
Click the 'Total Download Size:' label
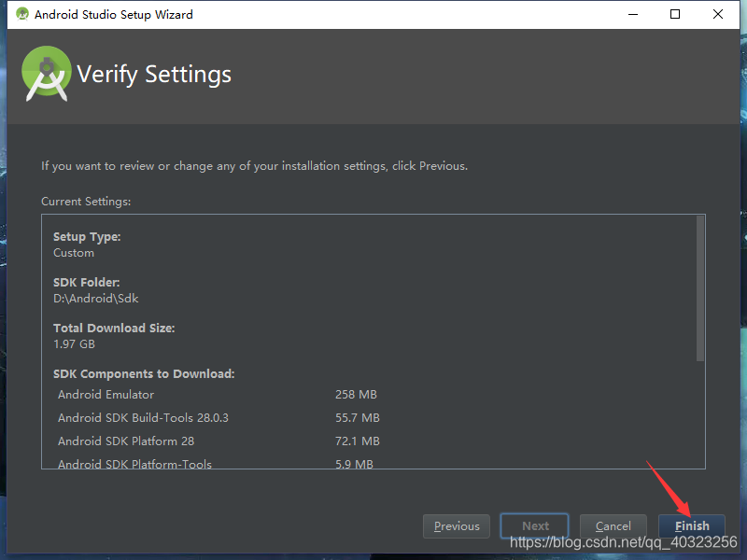click(114, 329)
